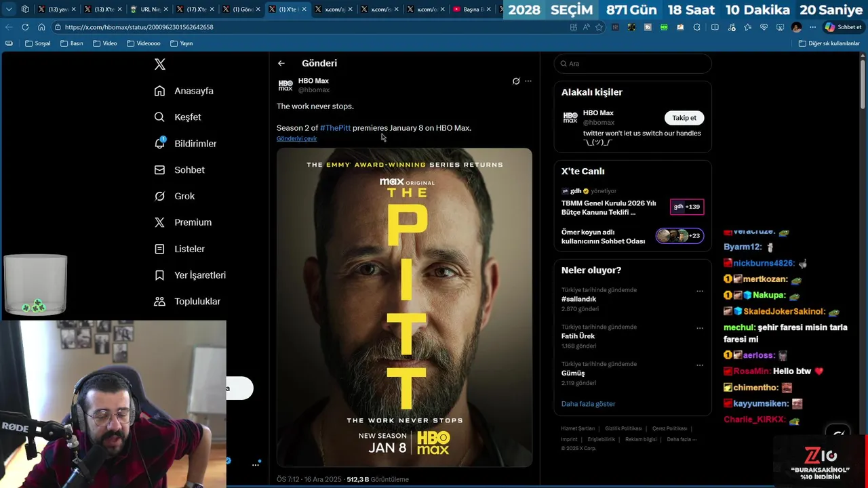
Task: Open more options for Gümüş trend
Action: 700,365
